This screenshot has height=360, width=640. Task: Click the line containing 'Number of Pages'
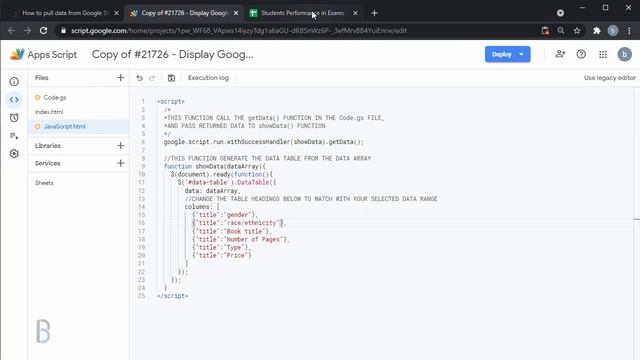(x=240, y=239)
